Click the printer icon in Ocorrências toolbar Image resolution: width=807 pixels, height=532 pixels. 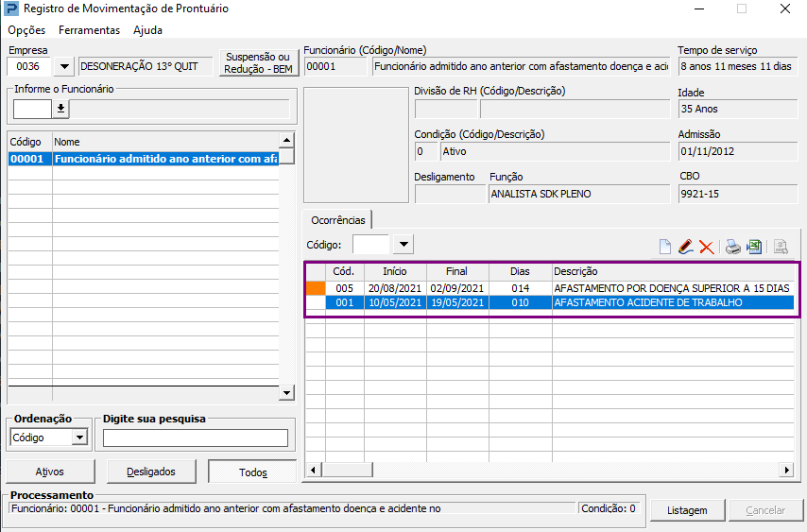pyautogui.click(x=733, y=247)
